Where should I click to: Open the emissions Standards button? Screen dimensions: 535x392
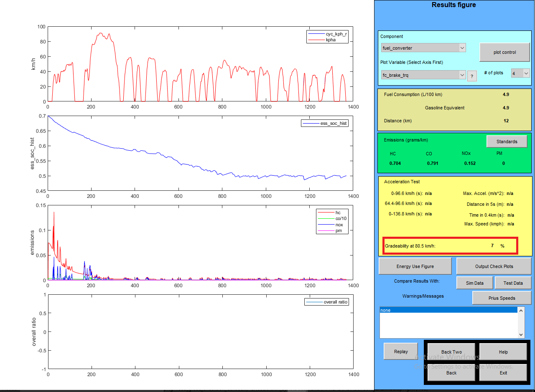pos(507,142)
